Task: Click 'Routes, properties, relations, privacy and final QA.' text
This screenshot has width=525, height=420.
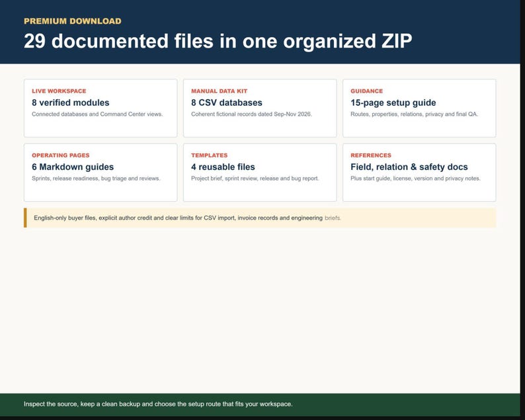Action: click(414, 114)
